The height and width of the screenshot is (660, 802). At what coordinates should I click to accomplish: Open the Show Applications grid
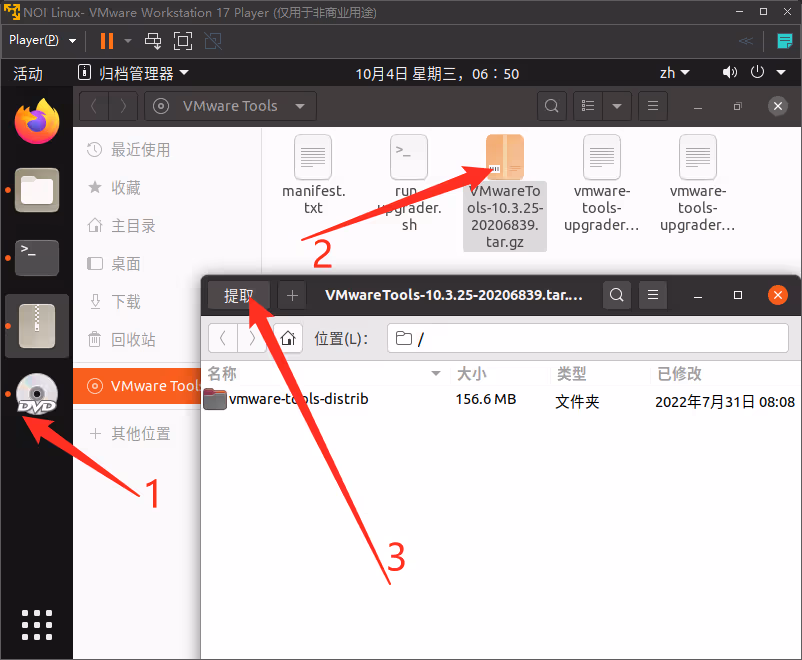37,623
